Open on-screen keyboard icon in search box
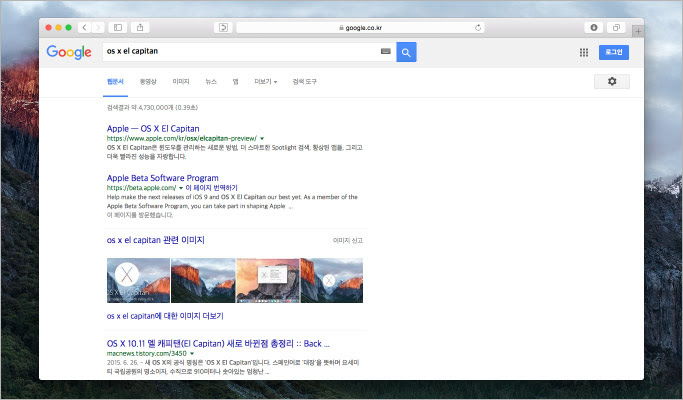This screenshot has width=683, height=400. point(385,51)
